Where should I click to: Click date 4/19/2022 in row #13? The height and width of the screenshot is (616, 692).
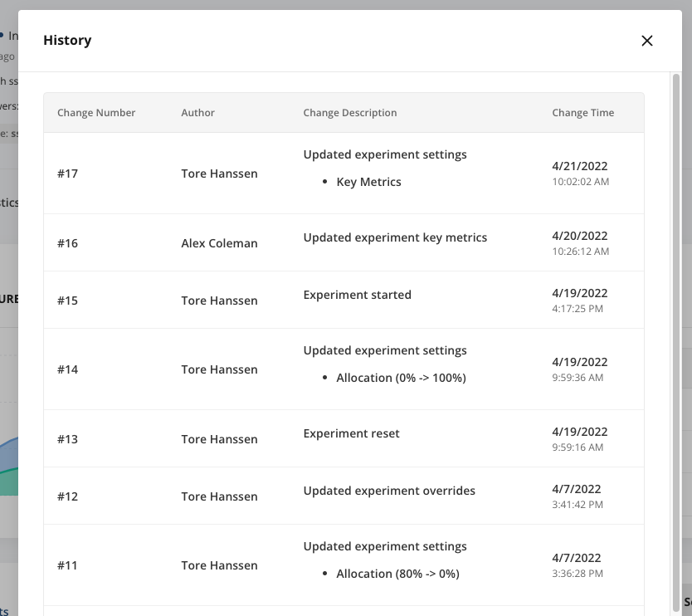pyautogui.click(x=580, y=433)
